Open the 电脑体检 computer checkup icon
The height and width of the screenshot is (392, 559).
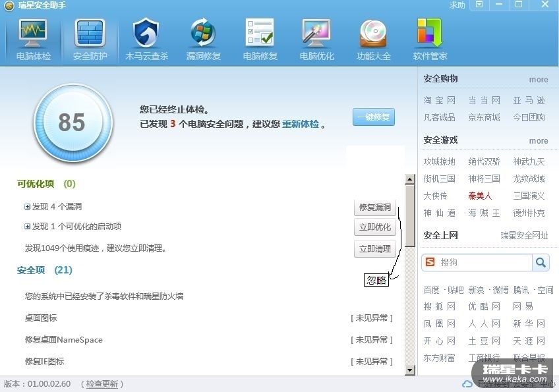click(33, 33)
